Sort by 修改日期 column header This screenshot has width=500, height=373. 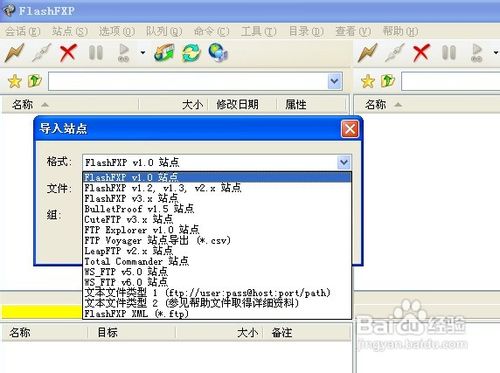tap(238, 104)
